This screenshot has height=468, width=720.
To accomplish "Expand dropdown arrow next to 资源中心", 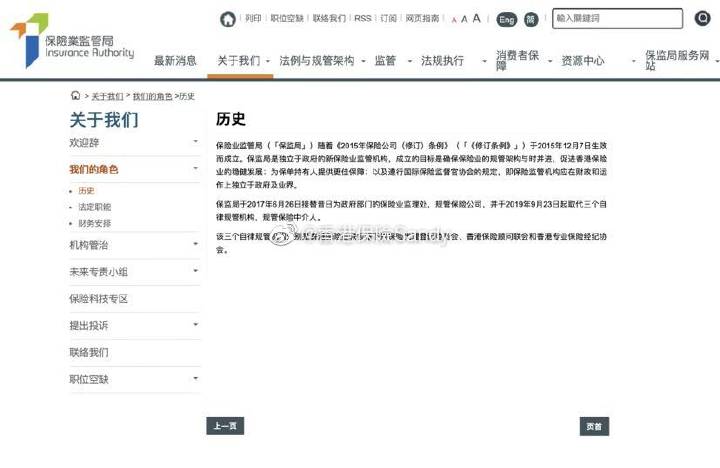I will (x=634, y=61).
